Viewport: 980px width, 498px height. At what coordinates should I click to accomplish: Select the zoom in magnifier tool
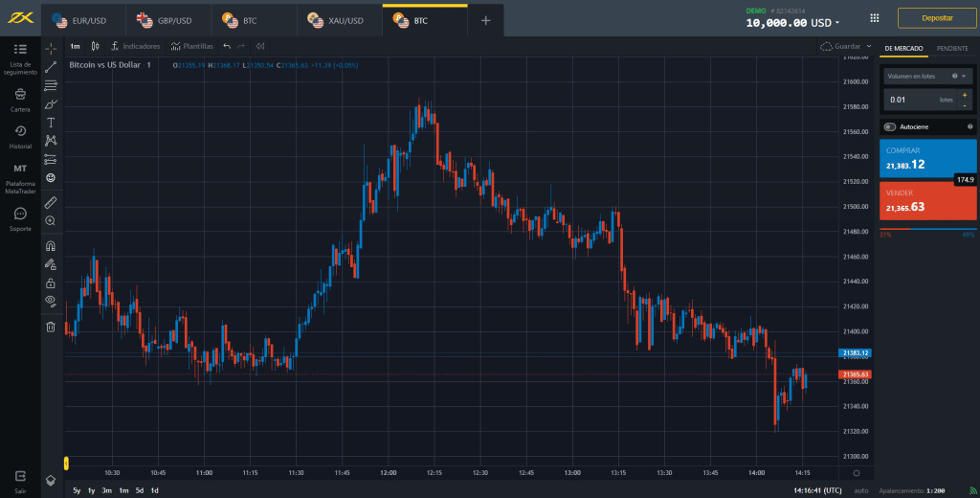tap(51, 220)
